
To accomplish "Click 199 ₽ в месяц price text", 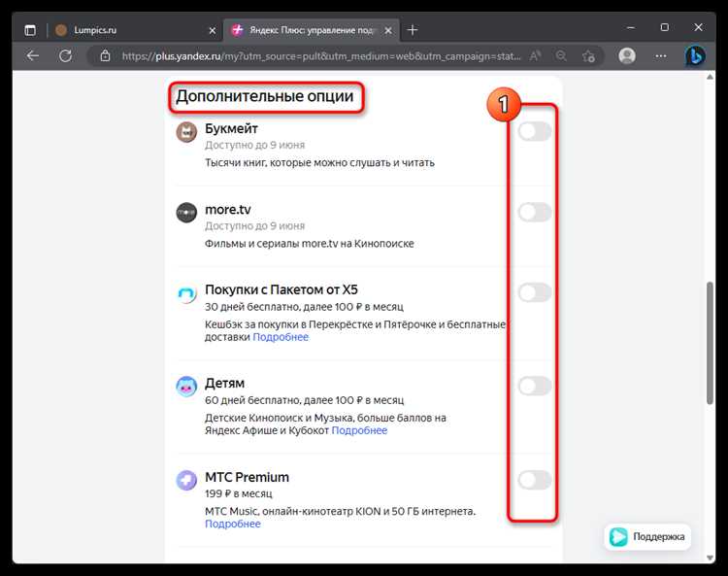I will click(x=239, y=493).
